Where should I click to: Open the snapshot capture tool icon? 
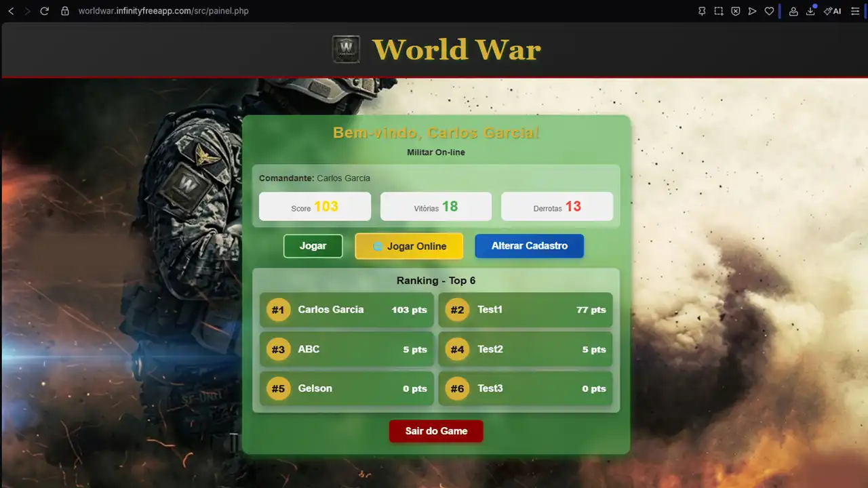click(x=719, y=11)
